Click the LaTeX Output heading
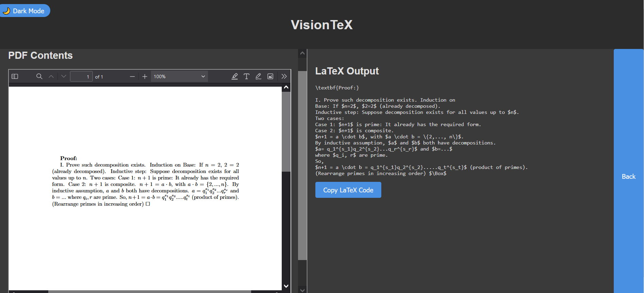Screen dimensions: 644x293 [x=347, y=71]
